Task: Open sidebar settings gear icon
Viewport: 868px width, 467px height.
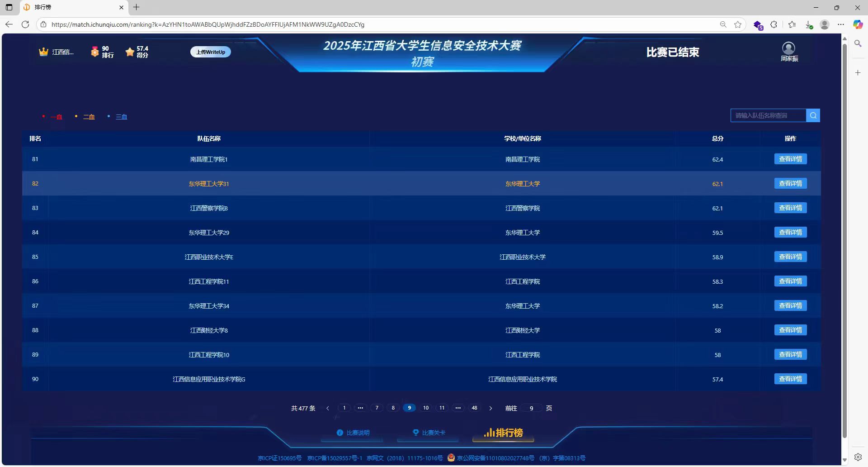Action: (858, 457)
